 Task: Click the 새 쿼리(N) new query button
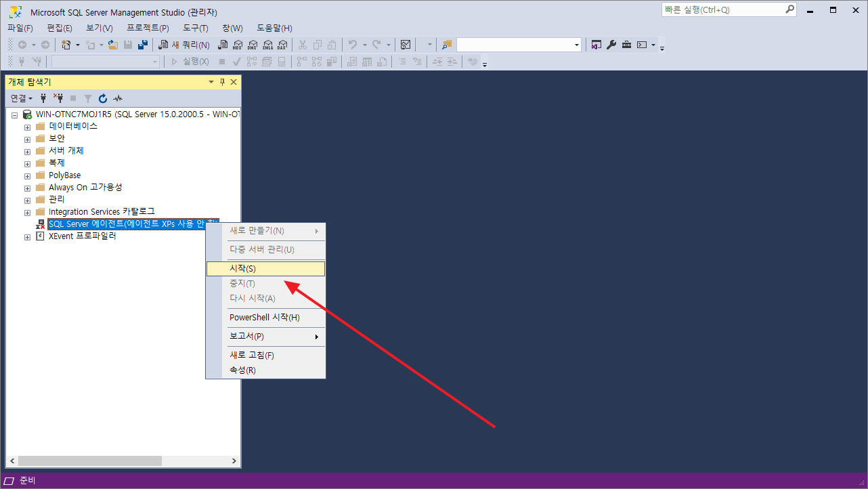click(x=183, y=45)
